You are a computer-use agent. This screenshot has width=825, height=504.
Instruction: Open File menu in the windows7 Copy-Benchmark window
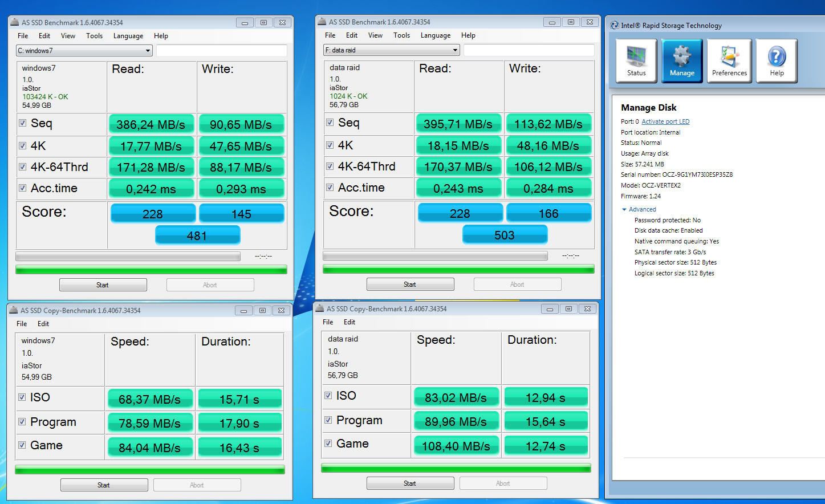click(x=22, y=324)
